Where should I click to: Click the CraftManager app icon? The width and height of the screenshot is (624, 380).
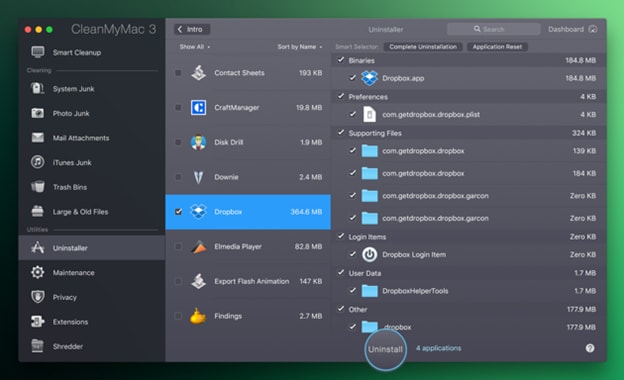click(x=198, y=107)
